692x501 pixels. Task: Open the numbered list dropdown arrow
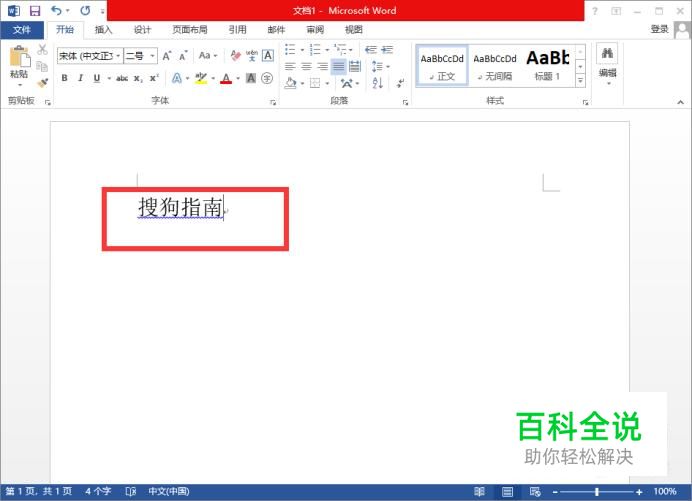(x=327, y=50)
